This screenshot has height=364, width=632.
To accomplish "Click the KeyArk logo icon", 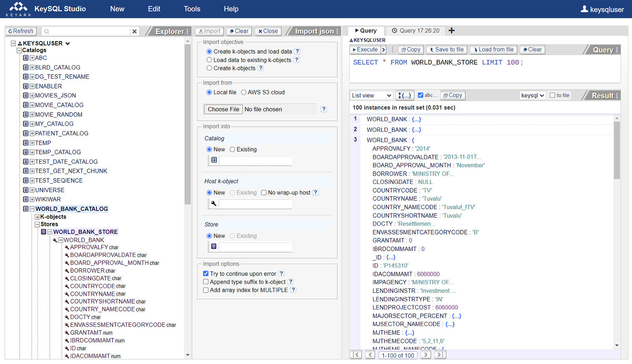I will (x=18, y=9).
